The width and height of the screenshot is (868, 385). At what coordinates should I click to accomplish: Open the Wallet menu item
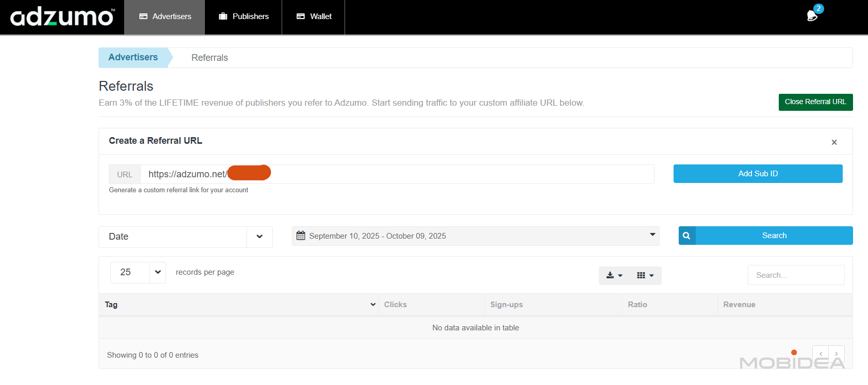tap(314, 16)
